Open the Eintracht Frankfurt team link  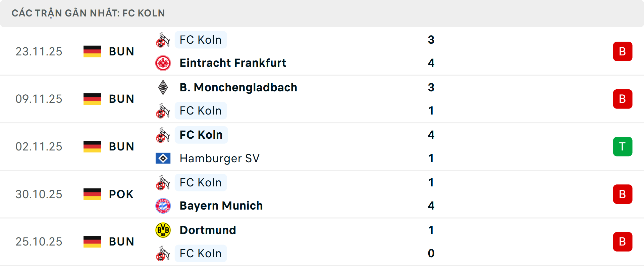(233, 63)
